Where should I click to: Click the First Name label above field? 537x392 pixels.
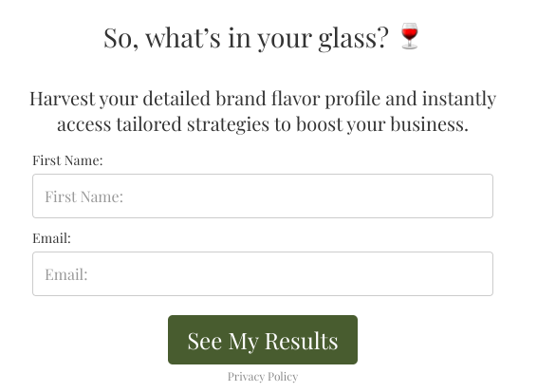click(67, 160)
